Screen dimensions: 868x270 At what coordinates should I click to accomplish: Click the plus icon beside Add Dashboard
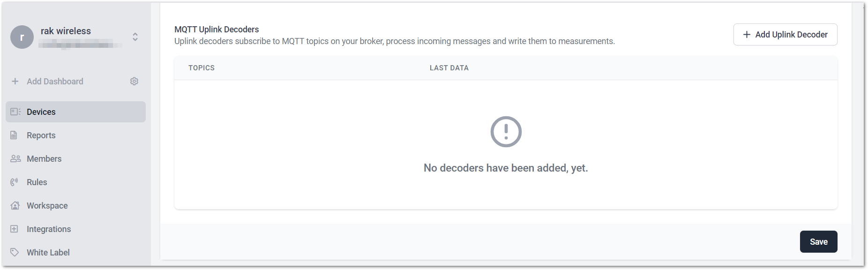pyautogui.click(x=15, y=82)
